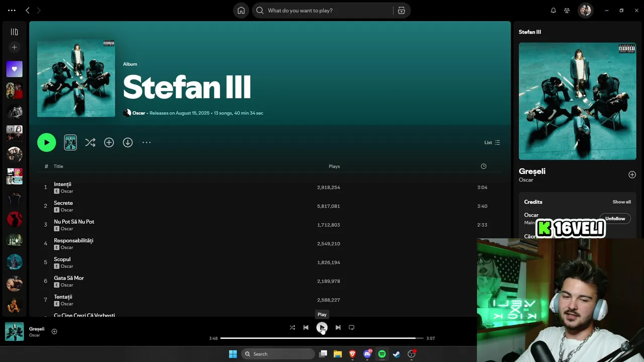
Task: Click the Spotify icon in taskbar
Action: tap(382, 354)
